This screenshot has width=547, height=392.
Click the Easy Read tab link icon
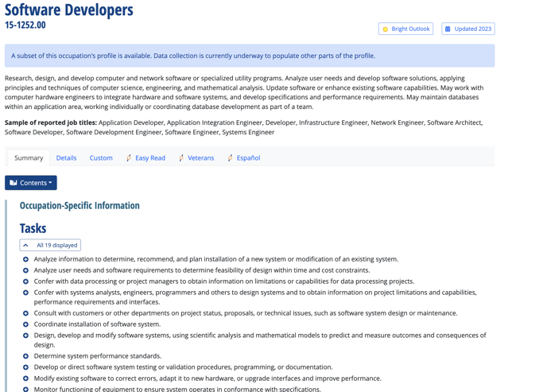[129, 158]
